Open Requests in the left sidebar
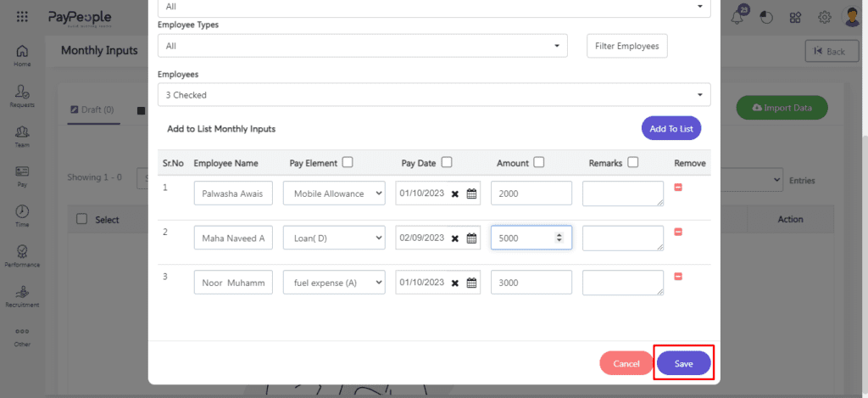This screenshot has width=868, height=398. tap(22, 96)
